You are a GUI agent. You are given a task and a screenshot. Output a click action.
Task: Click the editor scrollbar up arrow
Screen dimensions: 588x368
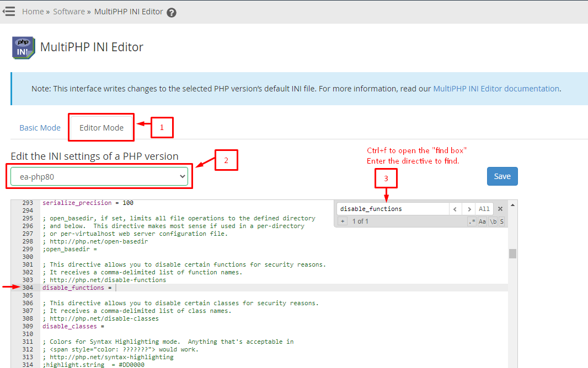pyautogui.click(x=512, y=205)
